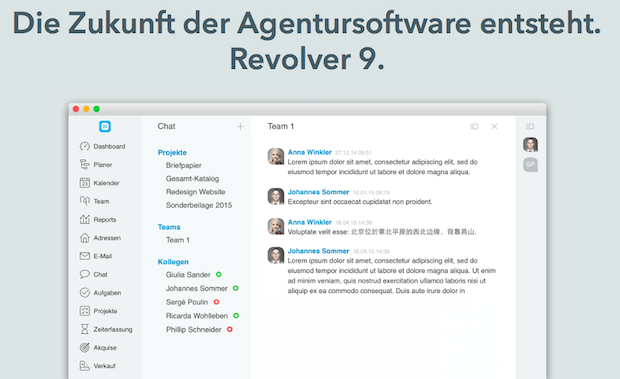Select the Adressen house icon
This screenshot has width=620, height=379.
click(x=85, y=238)
